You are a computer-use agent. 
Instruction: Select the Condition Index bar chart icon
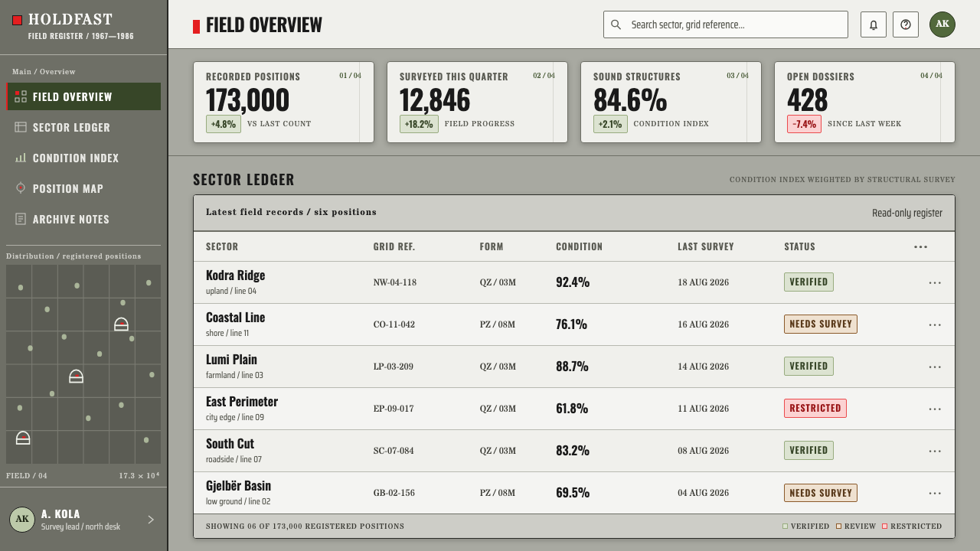pyautogui.click(x=21, y=158)
